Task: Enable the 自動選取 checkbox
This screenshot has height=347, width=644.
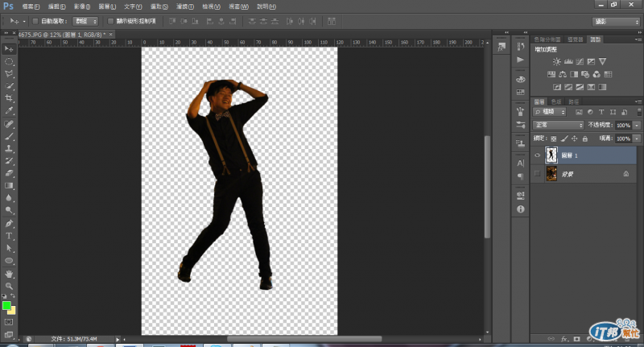Action: 35,21
